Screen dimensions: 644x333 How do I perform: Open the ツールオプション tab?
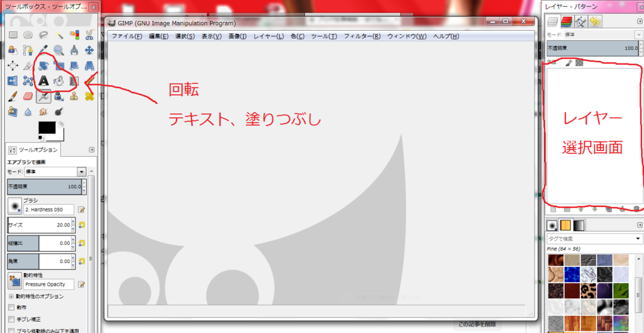click(x=34, y=150)
